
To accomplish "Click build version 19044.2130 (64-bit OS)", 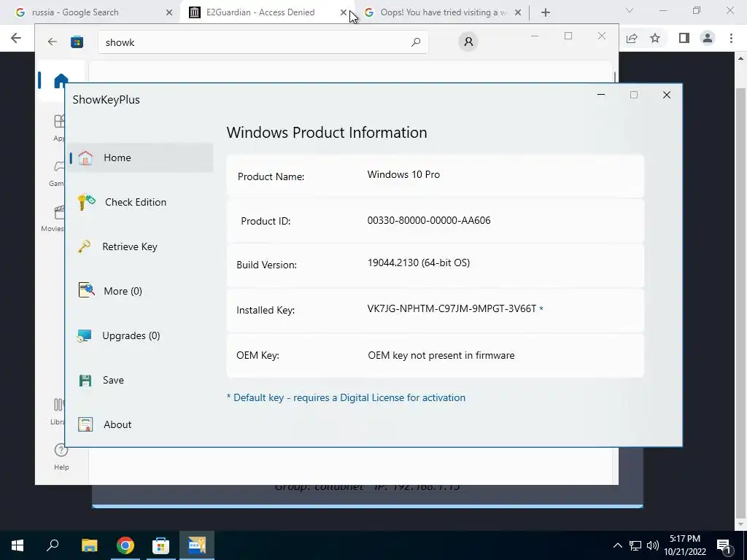I will (x=419, y=262).
